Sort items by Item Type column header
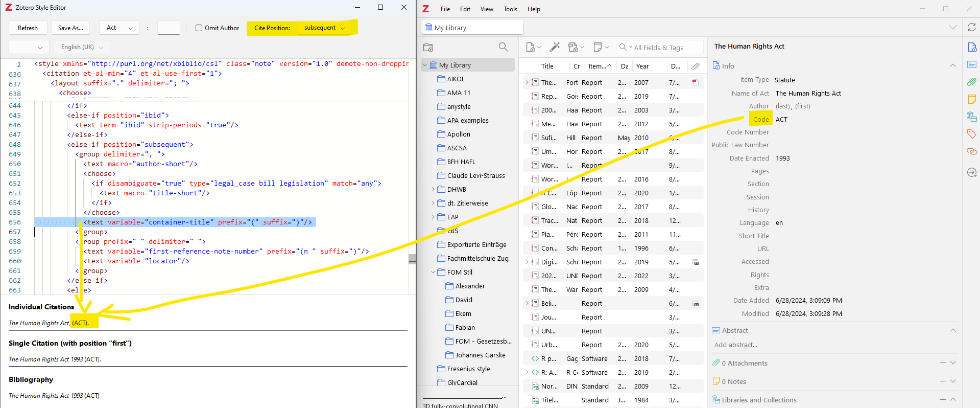Image resolution: width=980 pixels, height=408 pixels. (x=600, y=66)
